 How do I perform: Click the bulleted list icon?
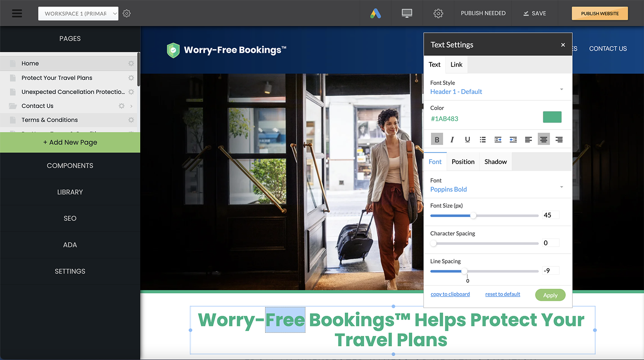pyautogui.click(x=483, y=139)
